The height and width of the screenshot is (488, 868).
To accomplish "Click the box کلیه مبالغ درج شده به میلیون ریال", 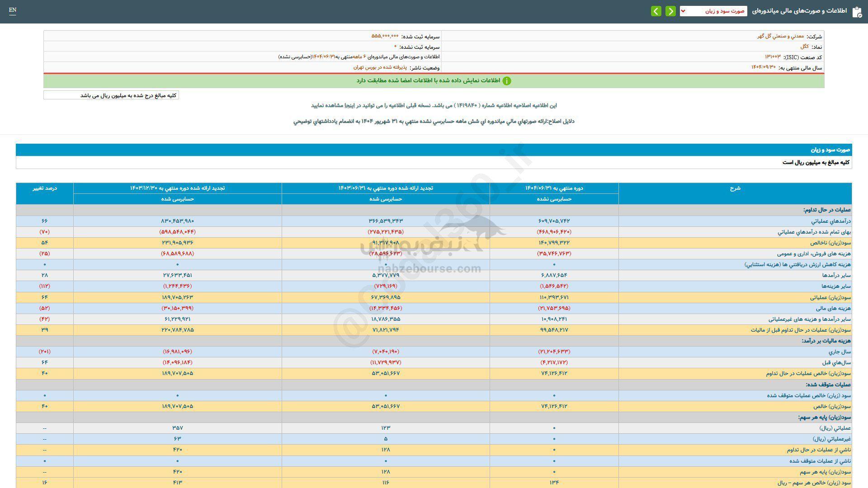I will (111, 95).
